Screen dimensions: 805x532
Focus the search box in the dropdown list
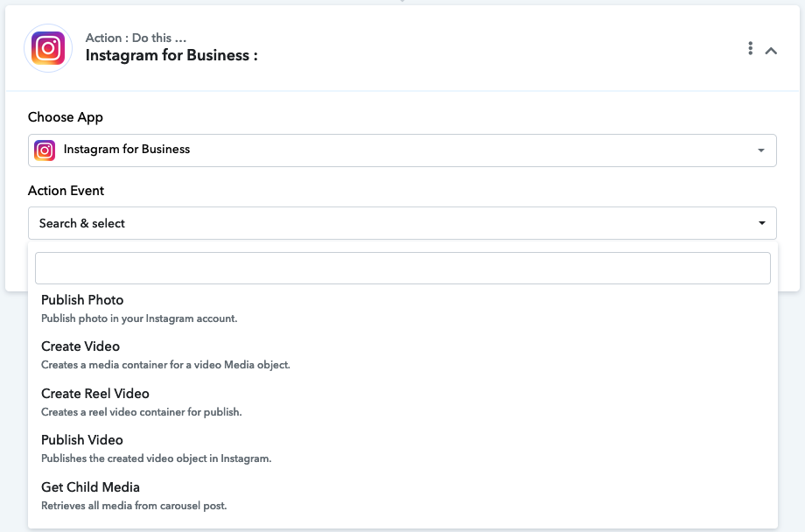[x=402, y=268]
